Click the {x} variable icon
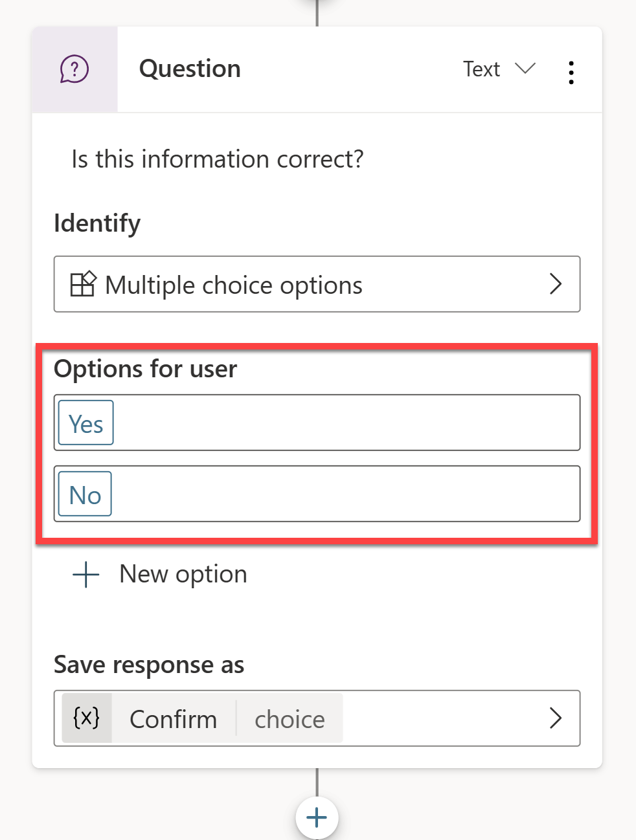 [87, 718]
